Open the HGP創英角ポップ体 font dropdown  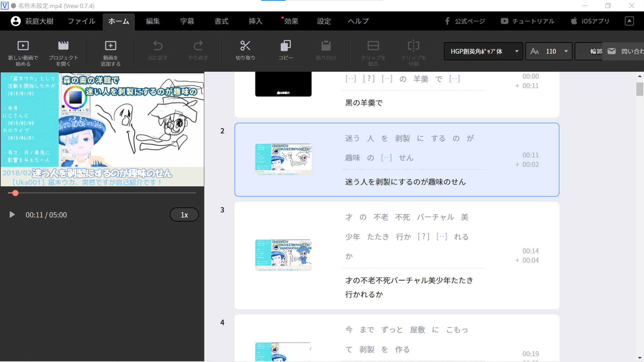click(483, 51)
